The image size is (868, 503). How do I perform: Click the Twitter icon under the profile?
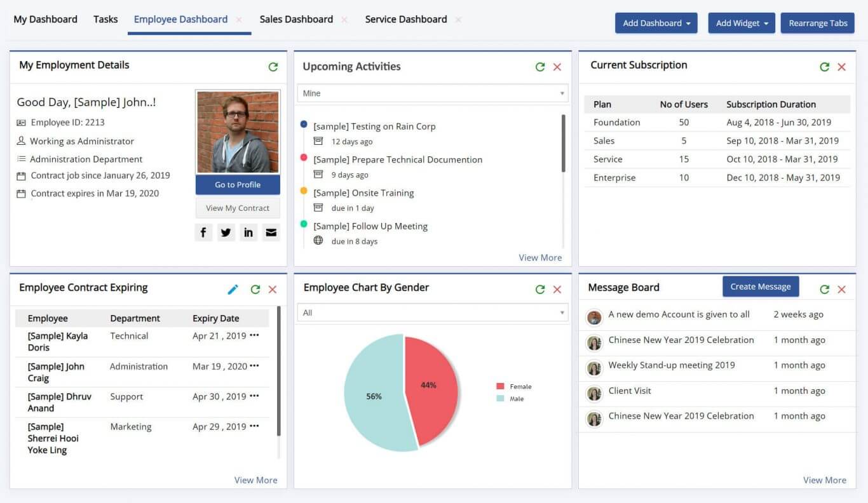point(226,232)
